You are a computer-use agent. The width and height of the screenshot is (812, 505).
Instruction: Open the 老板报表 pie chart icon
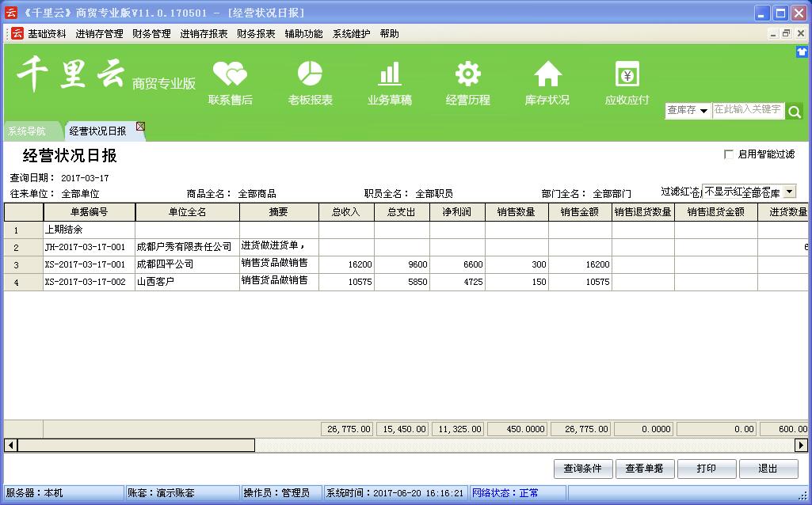[x=310, y=74]
